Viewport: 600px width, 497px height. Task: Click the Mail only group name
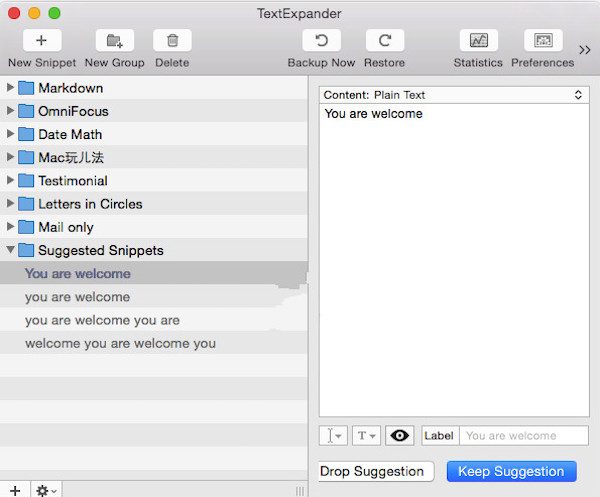[66, 227]
